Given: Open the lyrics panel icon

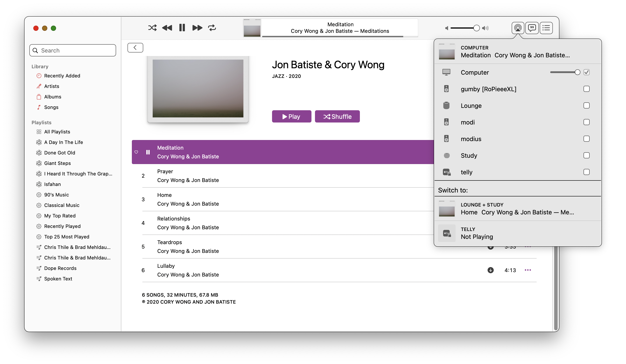Looking at the screenshot, I should coord(532,28).
